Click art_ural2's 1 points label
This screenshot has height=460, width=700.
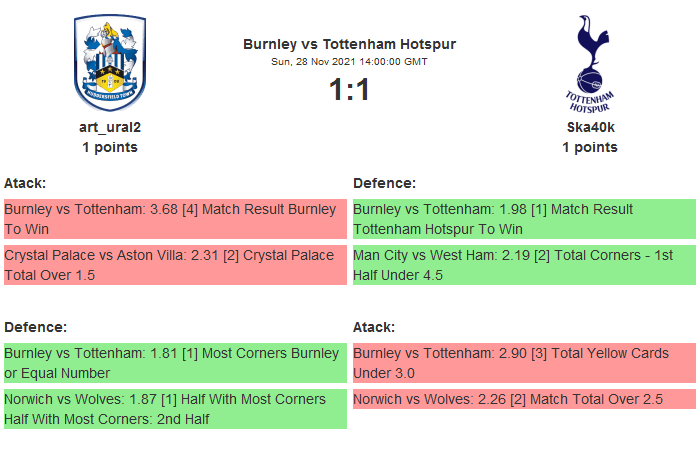click(110, 147)
